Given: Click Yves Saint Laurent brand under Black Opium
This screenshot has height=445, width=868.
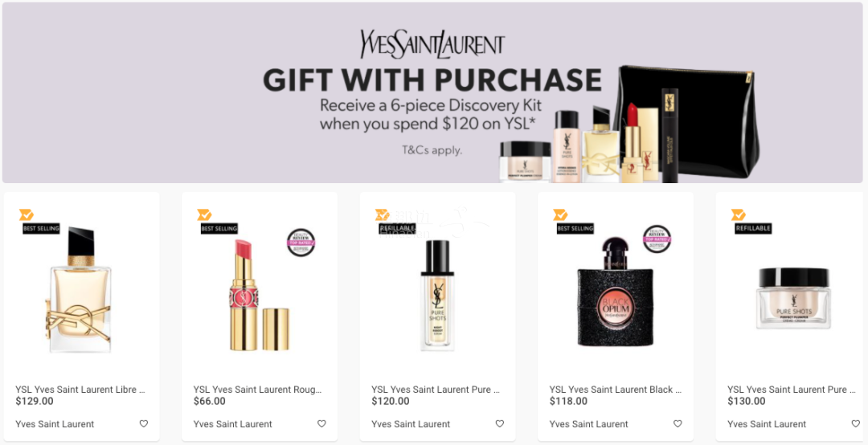Looking at the screenshot, I should coord(588,424).
